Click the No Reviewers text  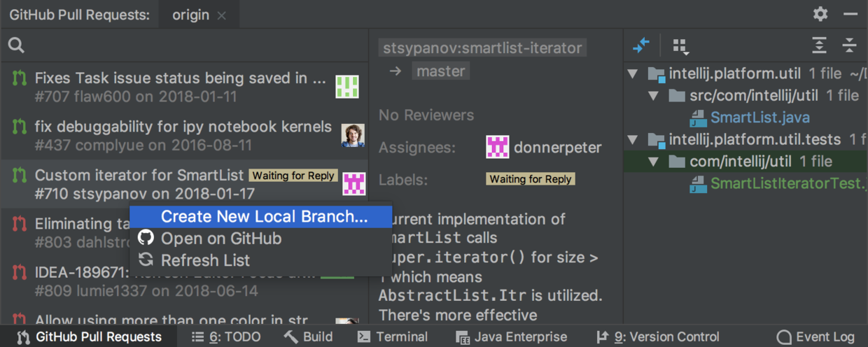426,115
